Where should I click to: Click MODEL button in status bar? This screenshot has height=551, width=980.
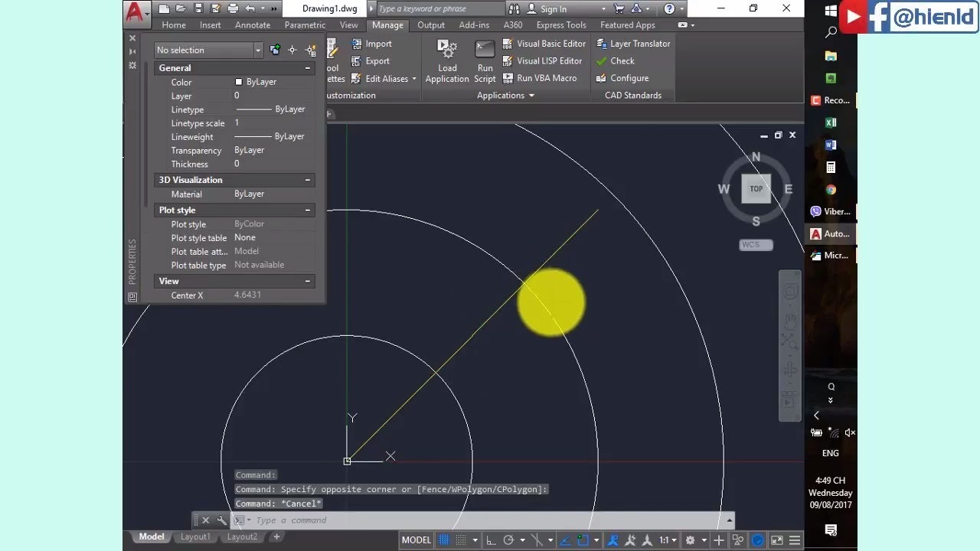click(416, 540)
